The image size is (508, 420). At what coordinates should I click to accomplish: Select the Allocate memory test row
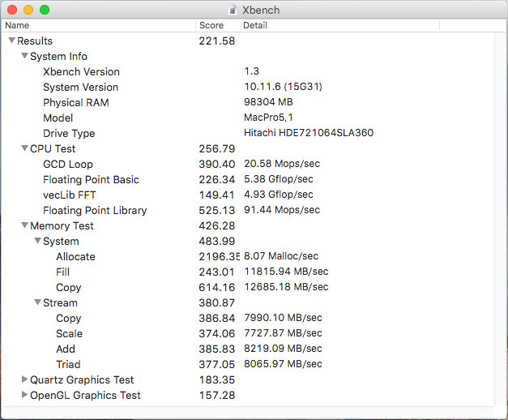click(x=75, y=256)
